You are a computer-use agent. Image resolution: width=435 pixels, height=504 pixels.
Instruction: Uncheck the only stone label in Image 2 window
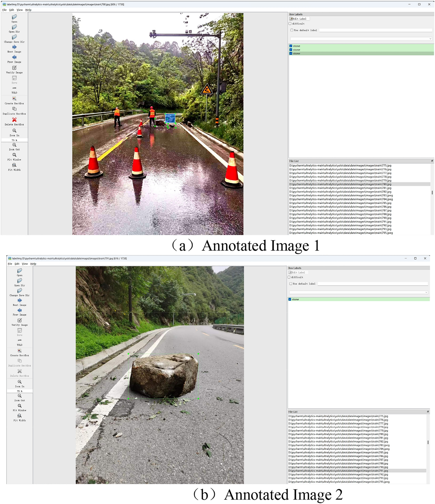click(290, 299)
